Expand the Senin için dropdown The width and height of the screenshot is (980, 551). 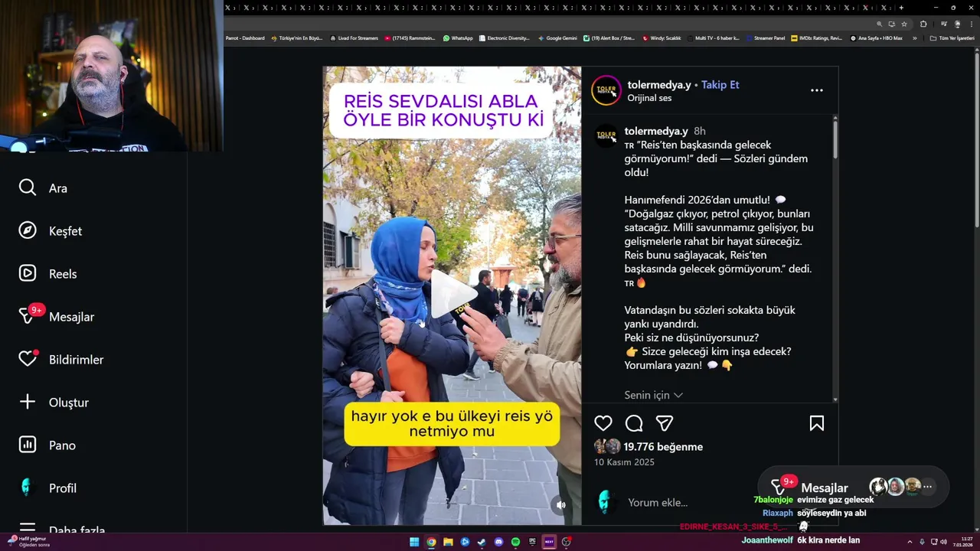[x=654, y=395]
